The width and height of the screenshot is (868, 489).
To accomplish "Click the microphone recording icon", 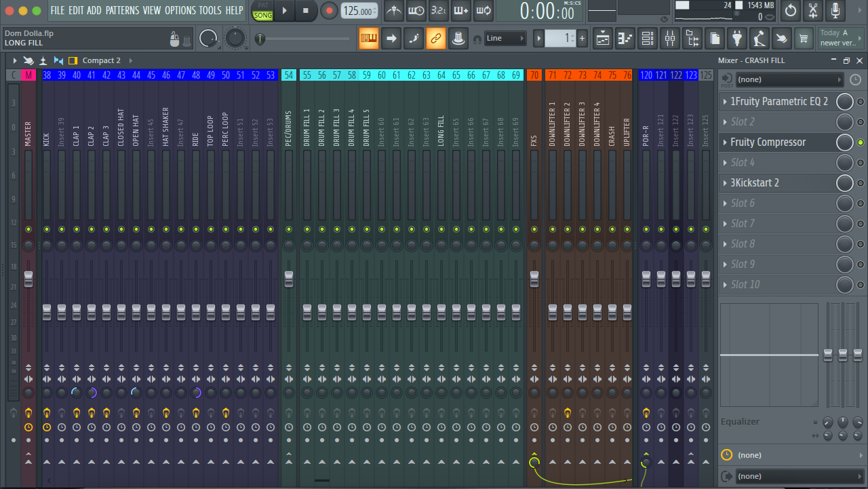I will tap(835, 11).
